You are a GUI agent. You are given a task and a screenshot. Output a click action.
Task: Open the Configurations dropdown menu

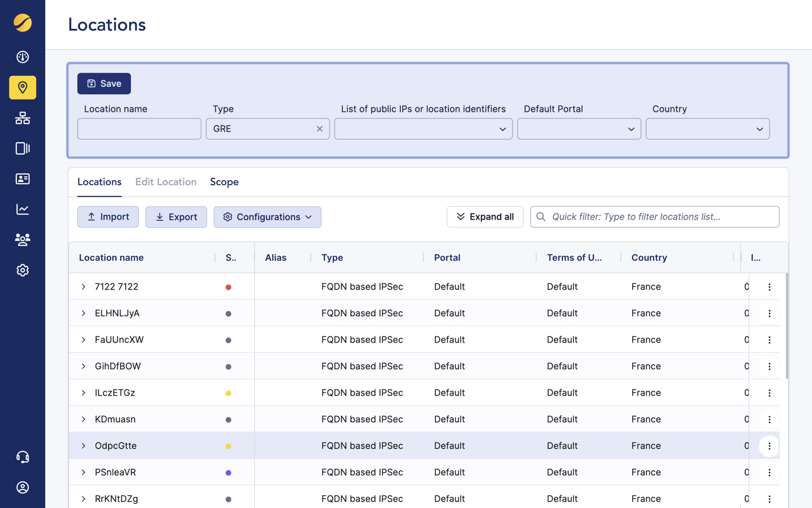pos(267,217)
